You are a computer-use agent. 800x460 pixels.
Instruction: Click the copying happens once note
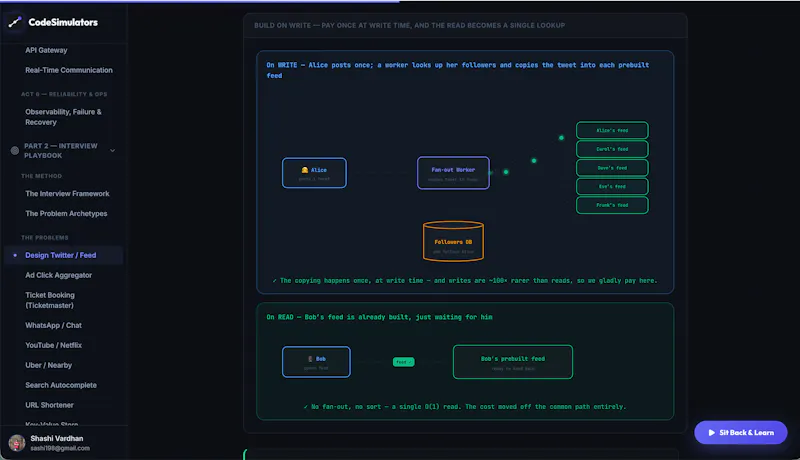tap(465, 280)
